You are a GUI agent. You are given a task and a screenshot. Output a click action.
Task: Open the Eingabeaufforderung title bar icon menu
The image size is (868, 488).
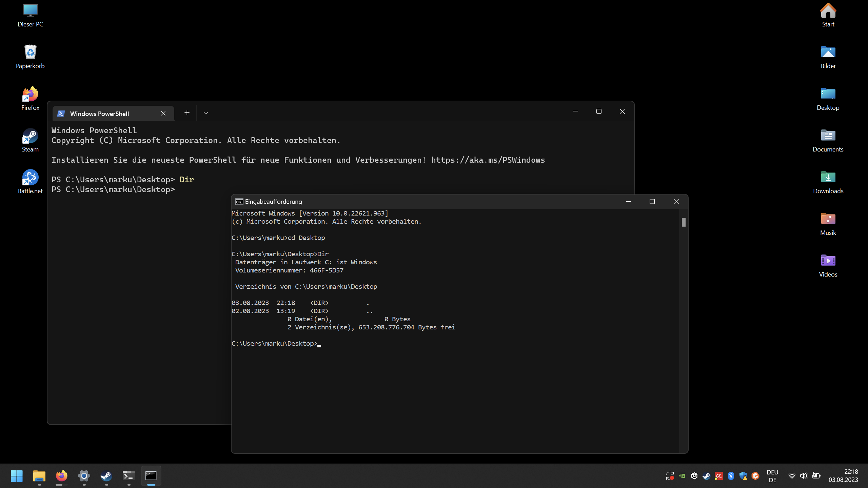click(x=239, y=202)
